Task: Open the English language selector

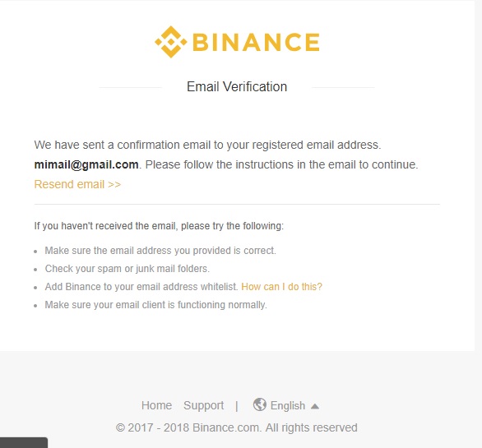Action: pyautogui.click(x=288, y=405)
